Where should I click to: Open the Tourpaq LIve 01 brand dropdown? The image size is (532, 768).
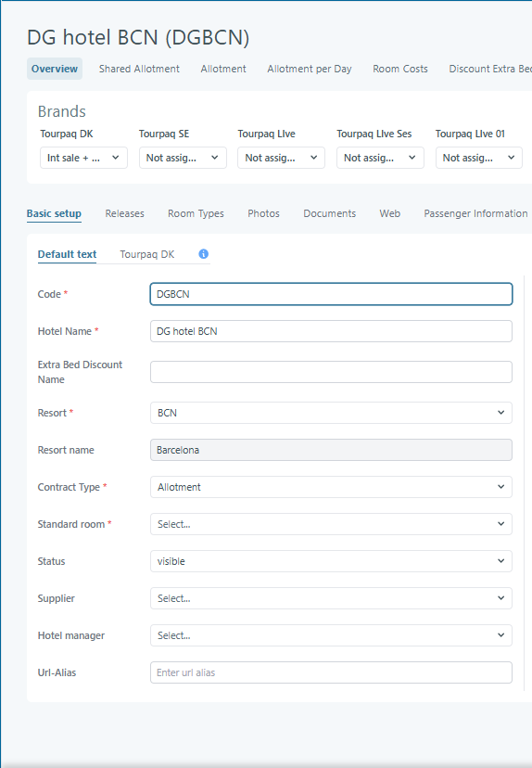pyautogui.click(x=479, y=158)
